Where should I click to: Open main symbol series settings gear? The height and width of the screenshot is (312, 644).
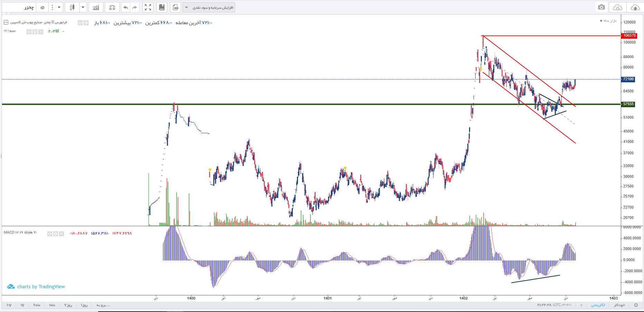click(86, 23)
